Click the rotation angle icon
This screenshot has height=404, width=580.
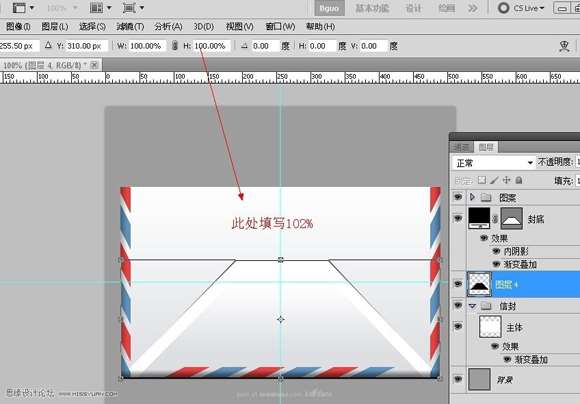[244, 46]
